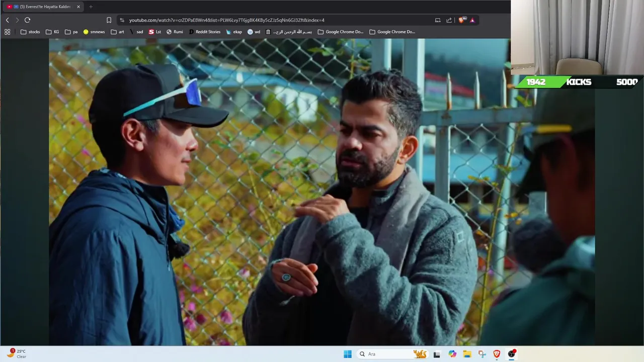Switch to Brave browser in taskbar

tap(497, 354)
